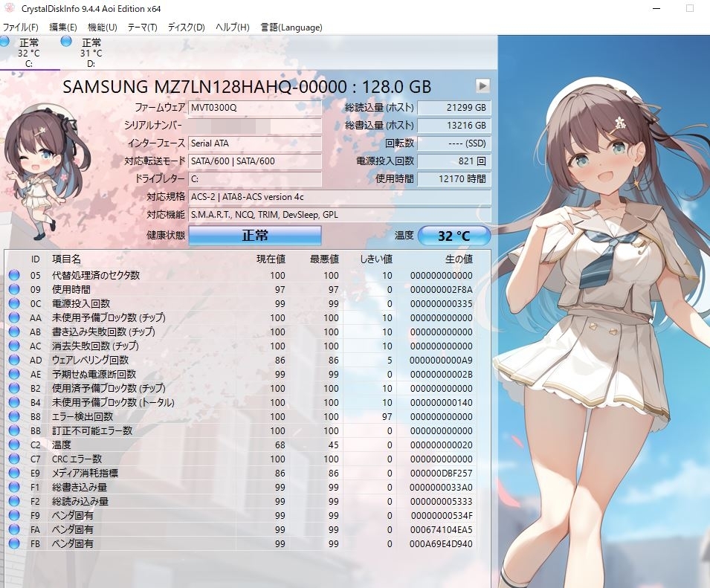Viewport: 710px width, 588px height.
Task: Click status icon for attribute AE
Action: coord(14,374)
